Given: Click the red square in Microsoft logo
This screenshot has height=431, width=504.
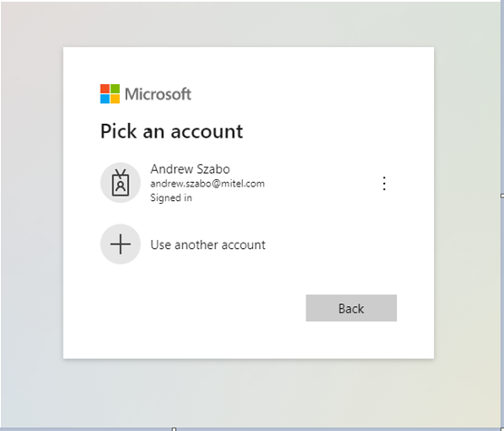Looking at the screenshot, I should tap(105, 89).
